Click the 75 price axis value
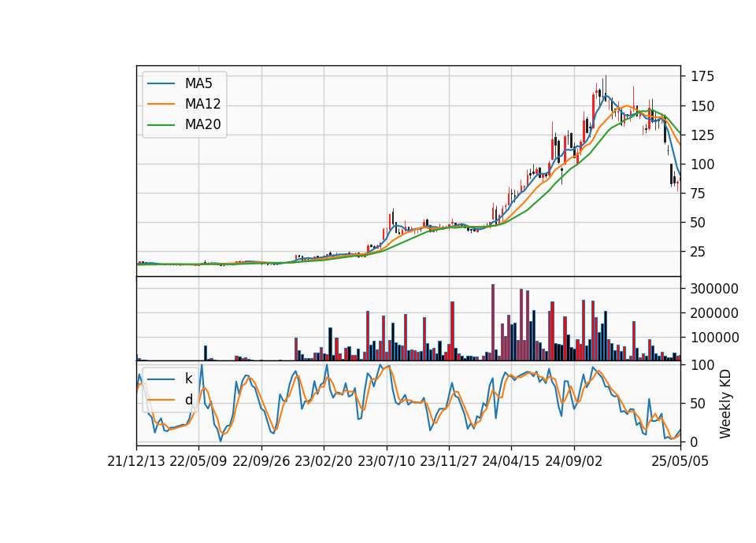The image size is (756, 543). (699, 194)
